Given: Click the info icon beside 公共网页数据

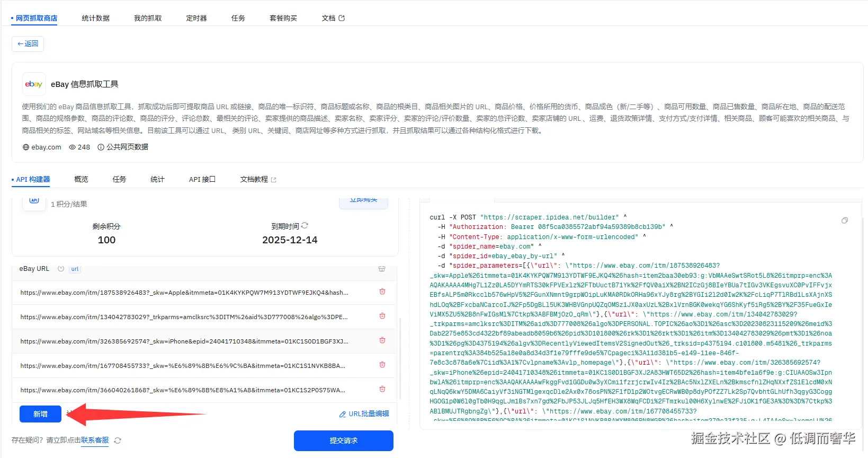Looking at the screenshot, I should tap(101, 147).
